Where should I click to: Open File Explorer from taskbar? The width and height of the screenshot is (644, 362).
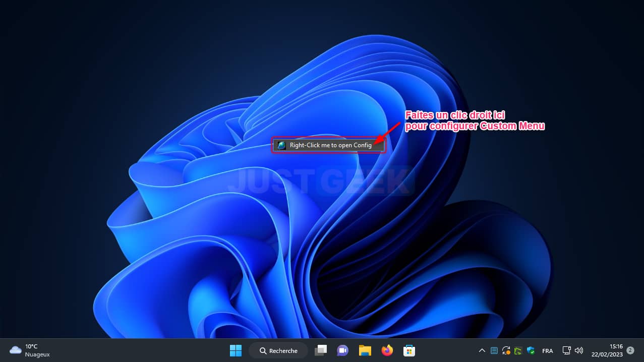coord(365,350)
